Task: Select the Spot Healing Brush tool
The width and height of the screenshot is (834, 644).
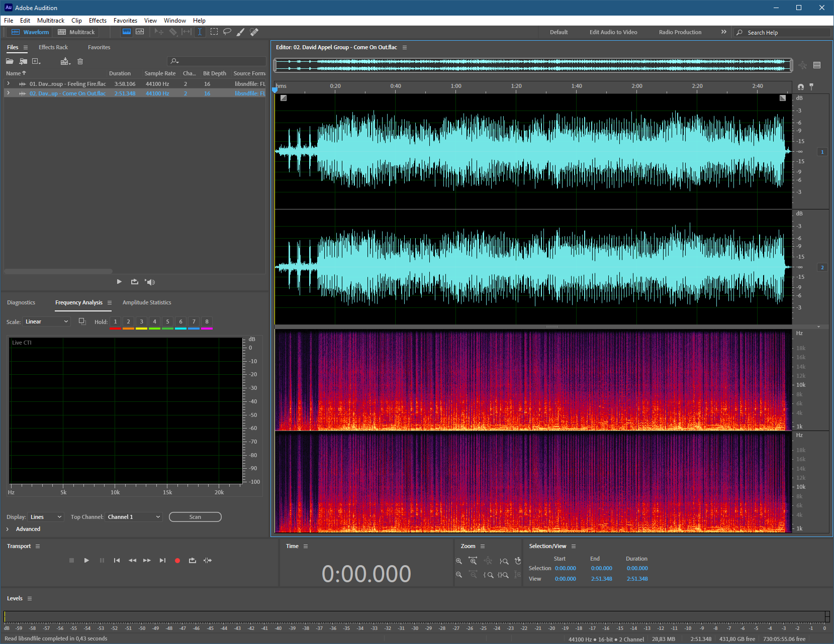Action: tap(254, 32)
